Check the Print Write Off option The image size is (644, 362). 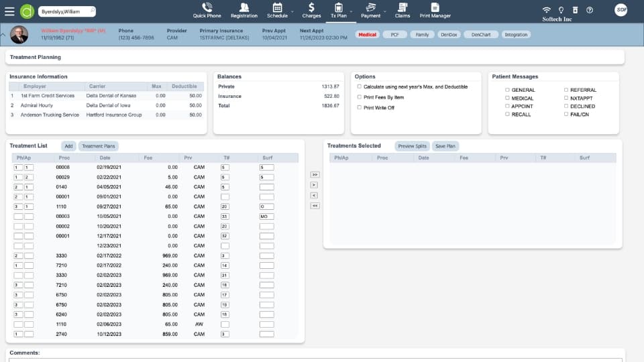(360, 107)
